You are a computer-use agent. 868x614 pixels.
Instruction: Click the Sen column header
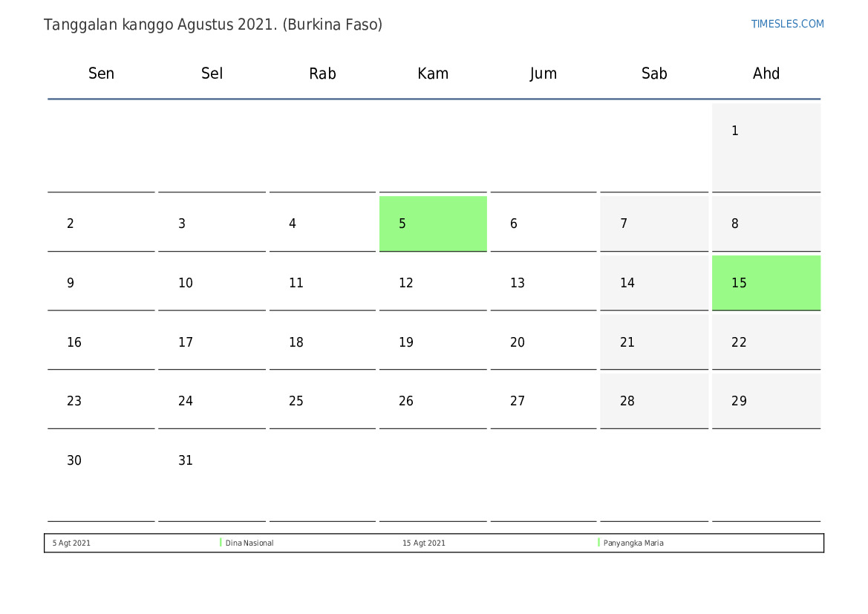click(x=101, y=74)
